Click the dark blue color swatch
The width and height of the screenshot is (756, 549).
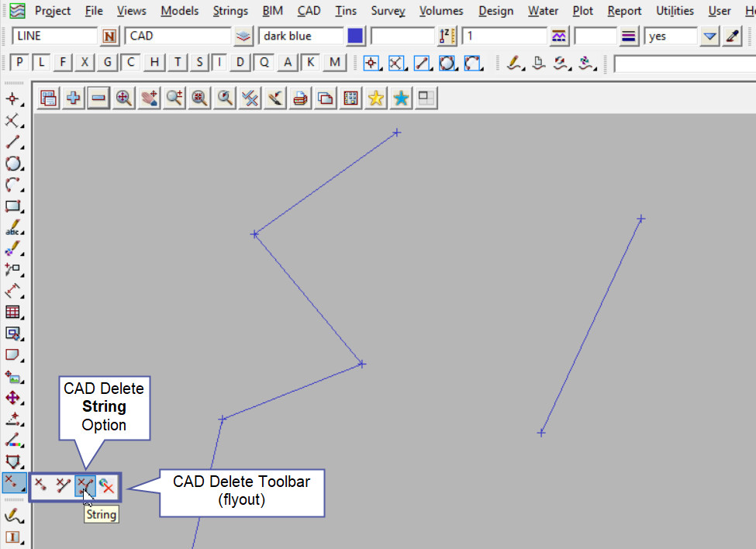(x=355, y=36)
